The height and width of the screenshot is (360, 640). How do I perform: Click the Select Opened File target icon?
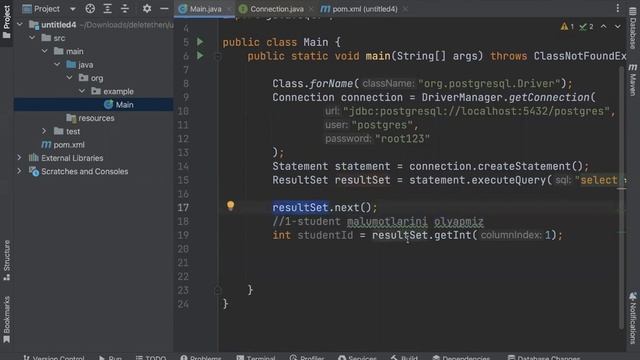[90, 9]
